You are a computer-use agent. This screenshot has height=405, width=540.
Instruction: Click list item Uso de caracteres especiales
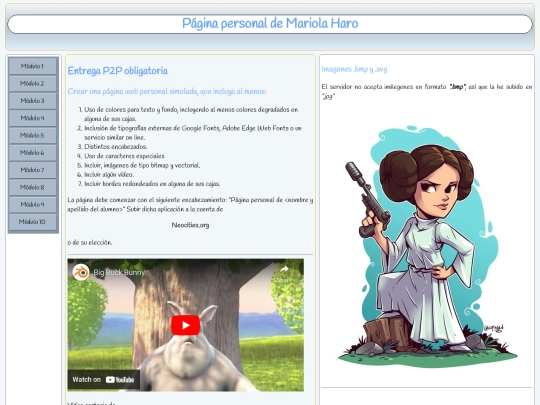click(124, 156)
